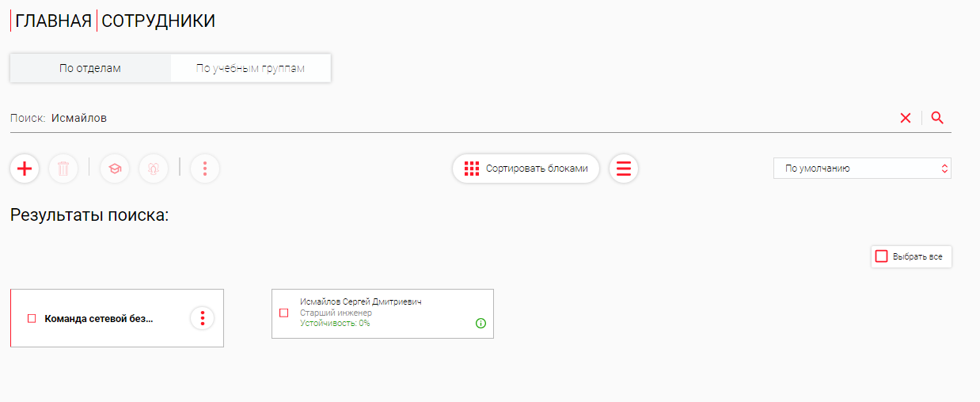Open the green info icon on Исмайлов's card
Screen dimensions: 980x402
click(x=481, y=323)
